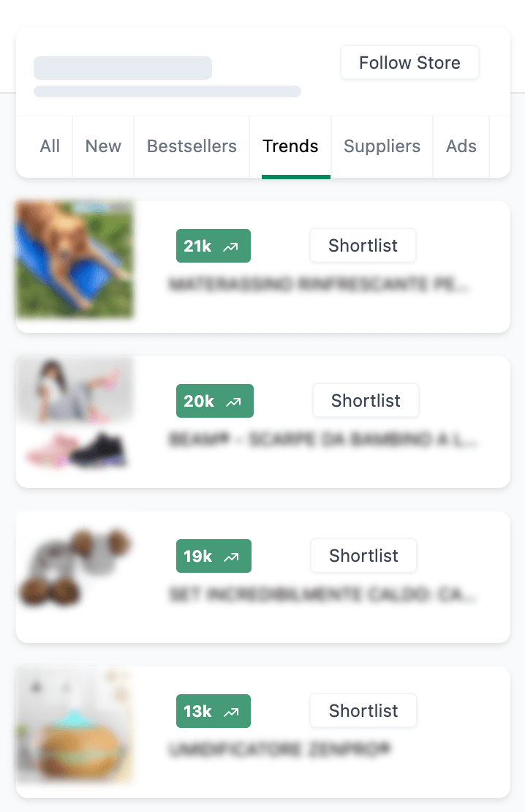Screen dimensions: 525x812
Task: Shortlist the 19k trending product
Action: point(363,556)
